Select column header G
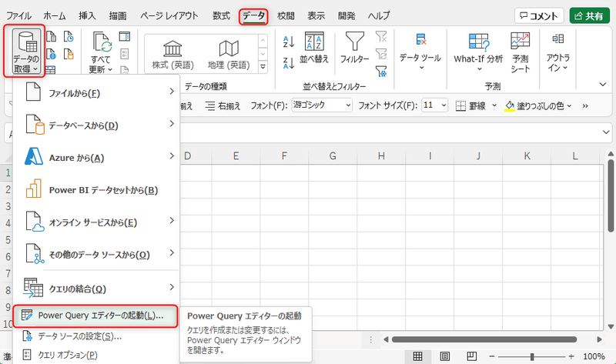Viewport: 616px width, 364px height. point(333,156)
